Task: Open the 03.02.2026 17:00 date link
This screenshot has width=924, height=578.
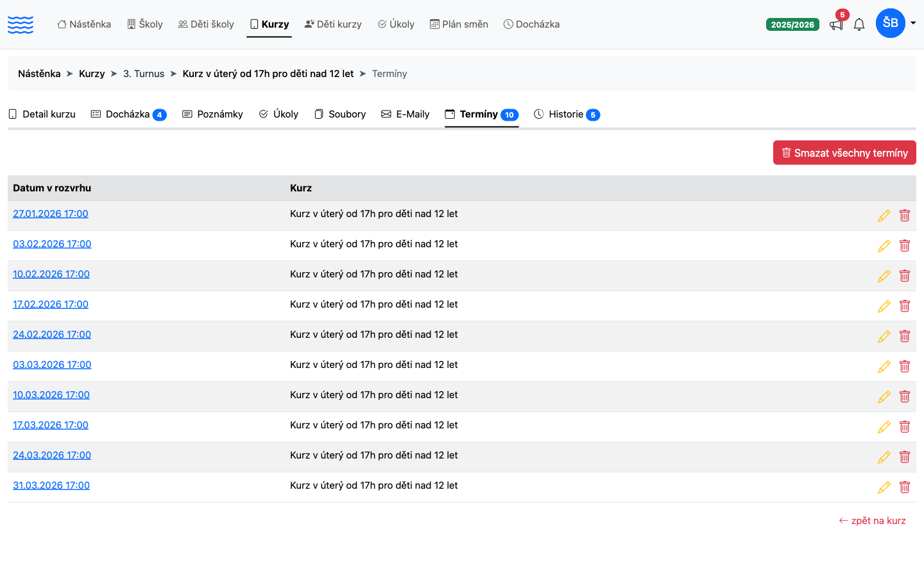Action: (x=52, y=244)
